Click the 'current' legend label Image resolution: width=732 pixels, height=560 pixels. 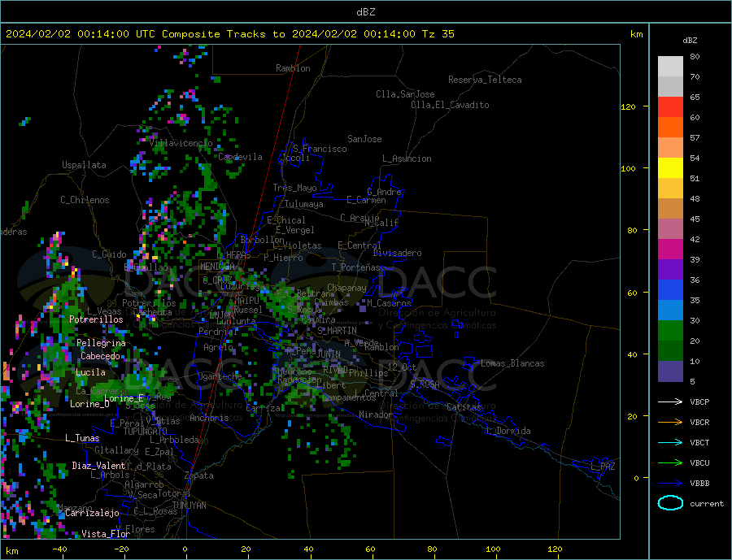[706, 504]
